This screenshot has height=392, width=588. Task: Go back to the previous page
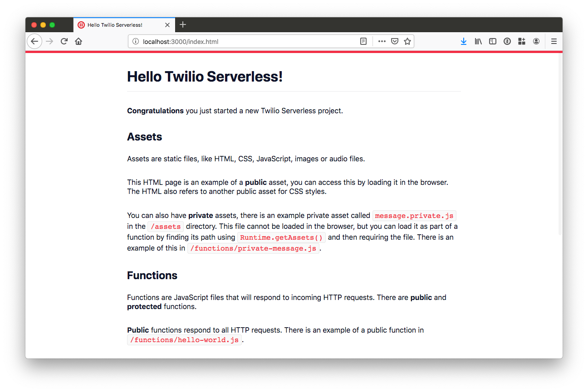34,41
